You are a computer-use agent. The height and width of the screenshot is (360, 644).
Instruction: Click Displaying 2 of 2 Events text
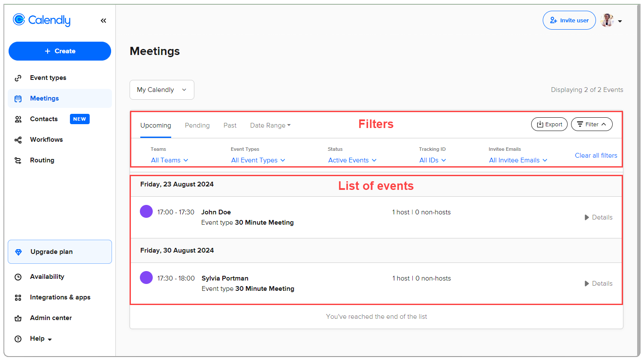pos(587,90)
